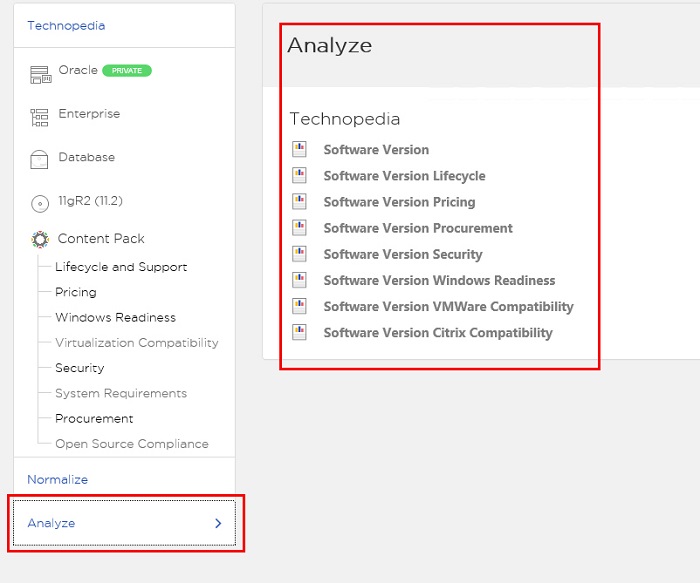Viewport: 700px width, 583px height.
Task: Select the Normalize section
Action: click(x=58, y=479)
